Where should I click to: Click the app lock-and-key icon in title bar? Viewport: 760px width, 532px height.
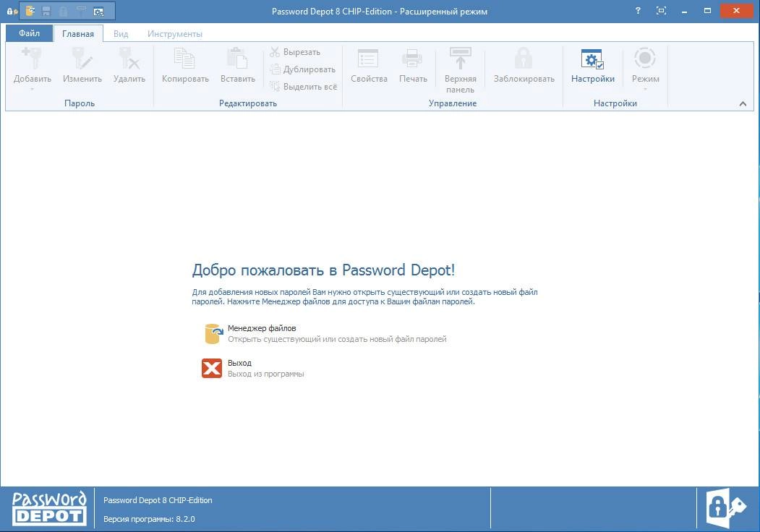[12, 11]
